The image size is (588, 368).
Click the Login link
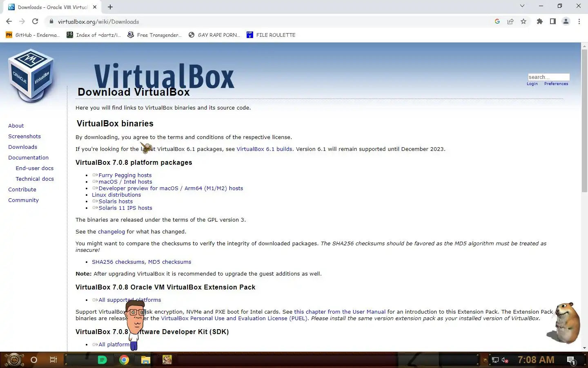(532, 84)
